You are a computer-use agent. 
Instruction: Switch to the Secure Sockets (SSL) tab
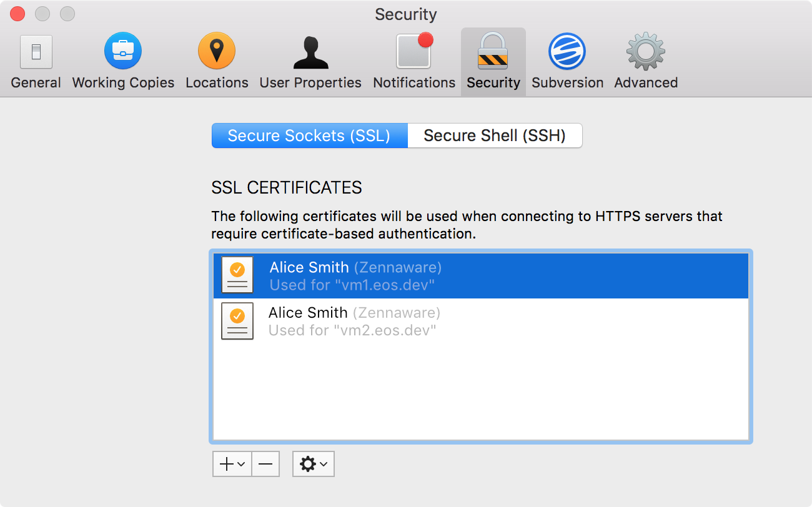310,135
